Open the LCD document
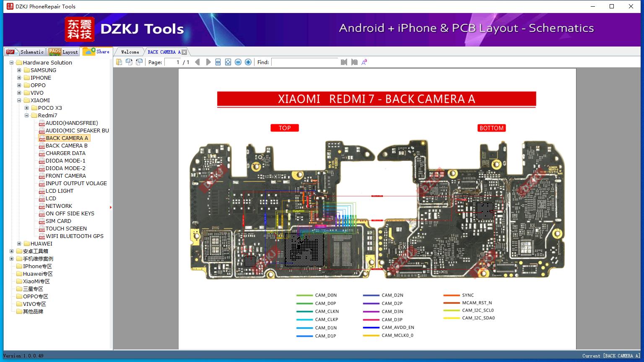 (51, 199)
